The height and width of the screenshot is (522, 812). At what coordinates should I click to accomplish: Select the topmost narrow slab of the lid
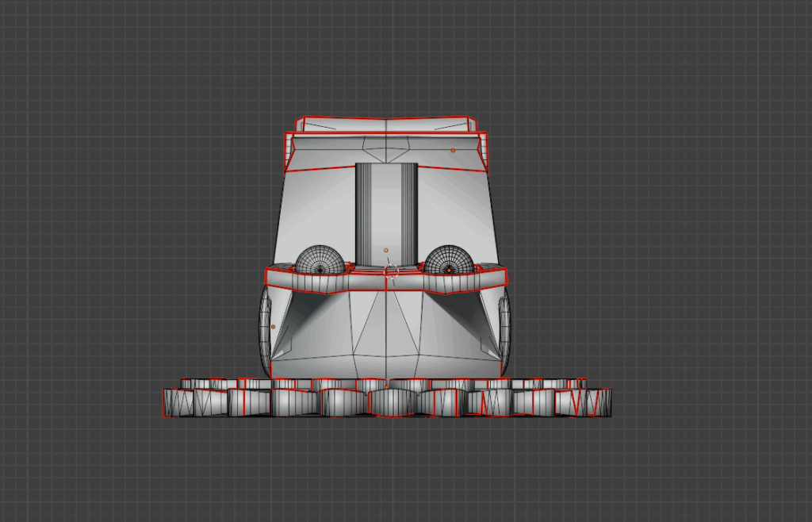(x=386, y=125)
